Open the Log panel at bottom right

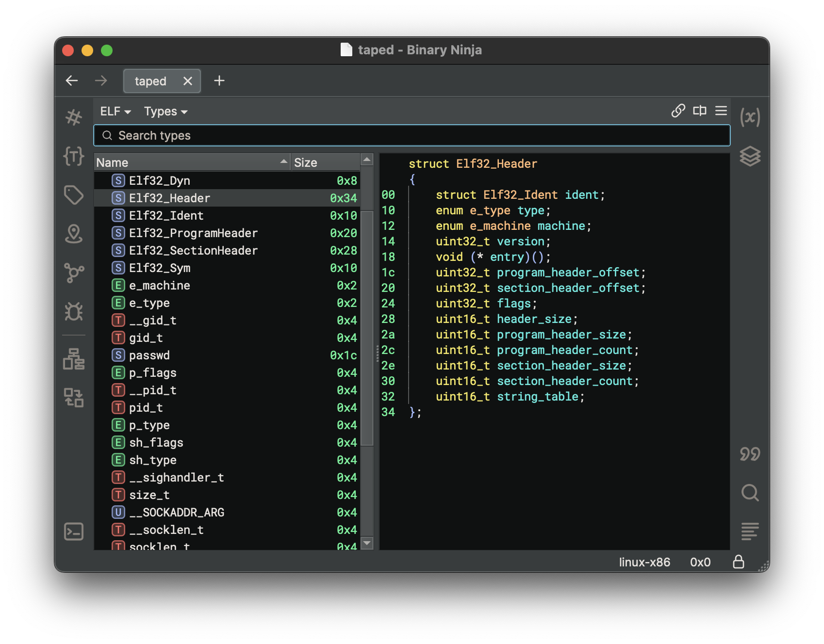click(x=750, y=531)
